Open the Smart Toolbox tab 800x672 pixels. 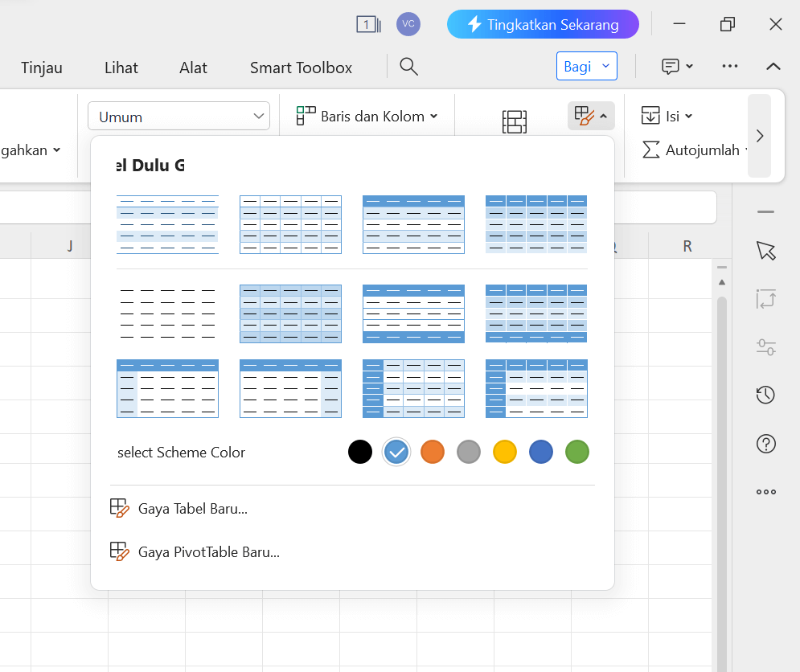coord(301,68)
